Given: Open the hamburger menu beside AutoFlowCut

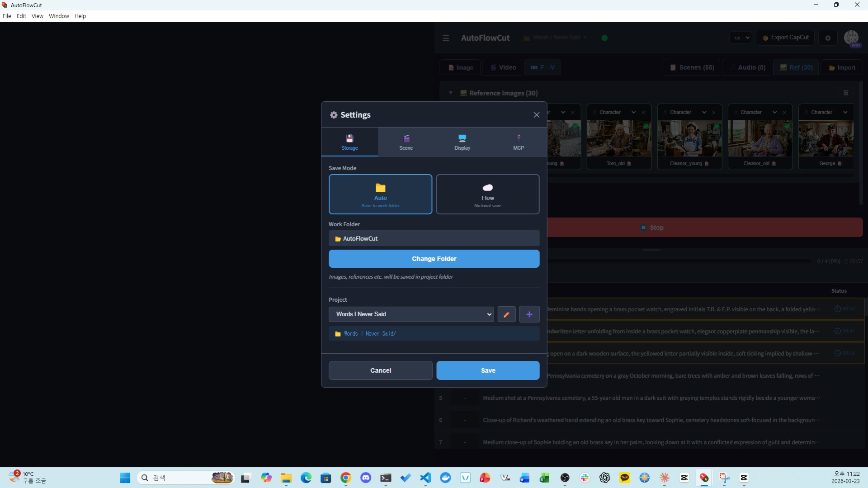Looking at the screenshot, I should click(446, 38).
